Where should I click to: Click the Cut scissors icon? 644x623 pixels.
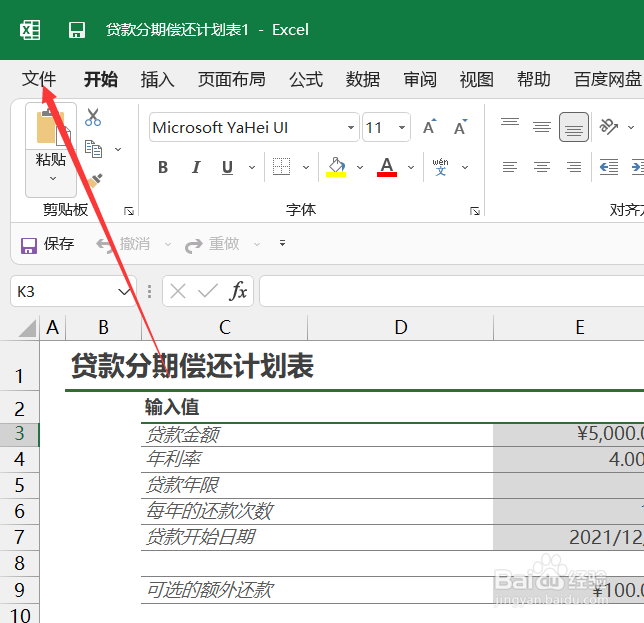[x=93, y=117]
